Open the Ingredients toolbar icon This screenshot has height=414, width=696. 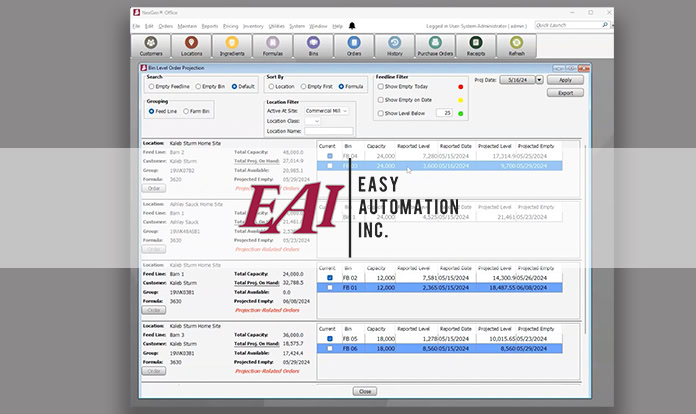pyautogui.click(x=232, y=46)
